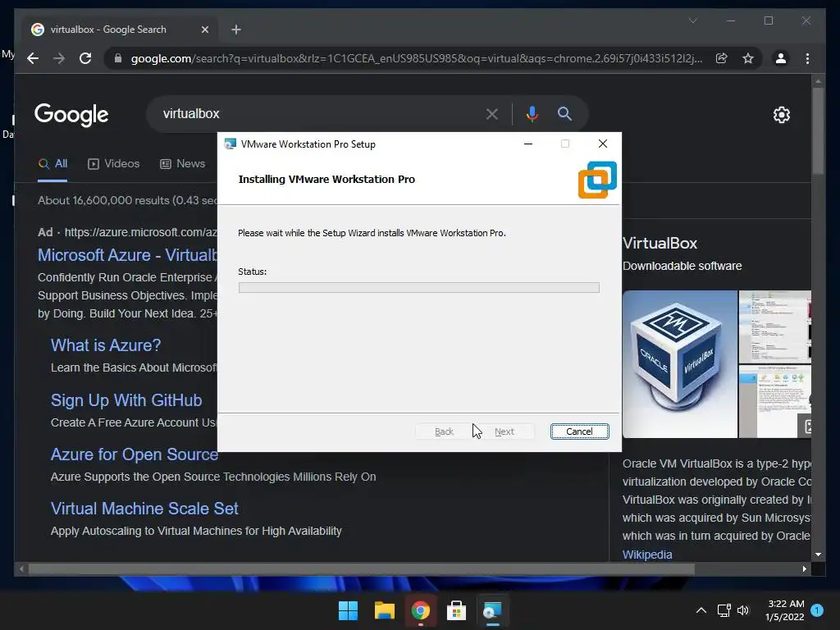Open Microsoft Store from taskbar
Screen dimensions: 840x630
[456, 610]
